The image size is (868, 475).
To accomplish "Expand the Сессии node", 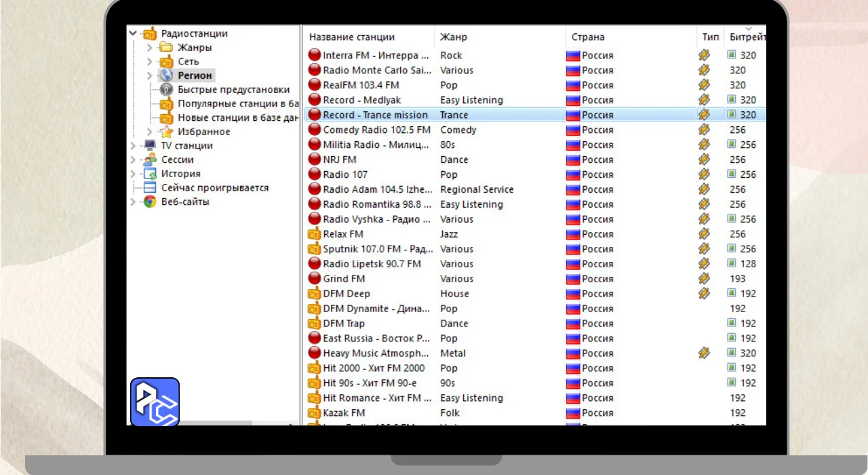I will [x=133, y=159].
